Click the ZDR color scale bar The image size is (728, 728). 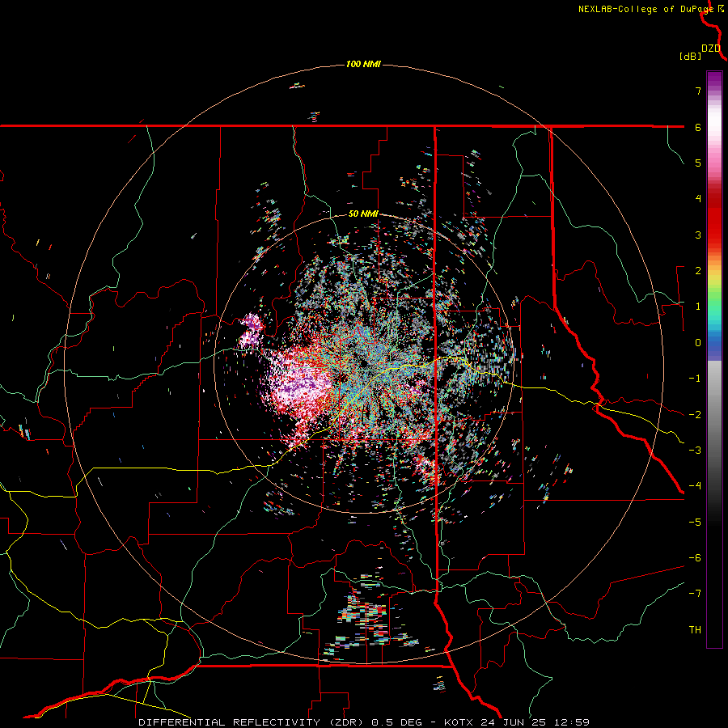(x=714, y=359)
